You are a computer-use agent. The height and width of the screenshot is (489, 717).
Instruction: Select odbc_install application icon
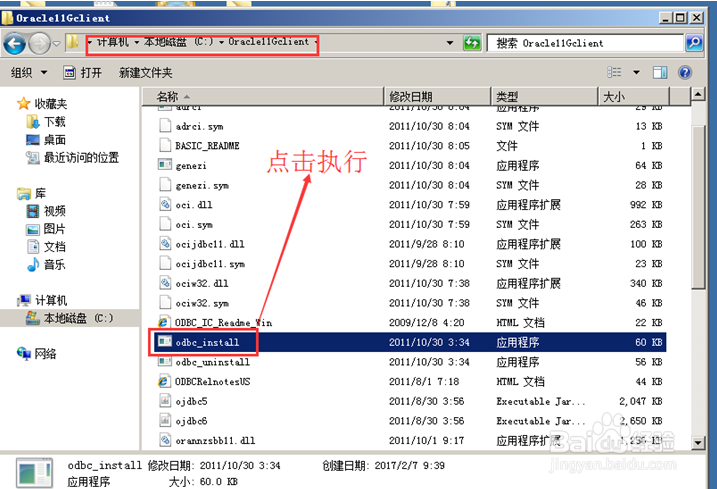165,342
